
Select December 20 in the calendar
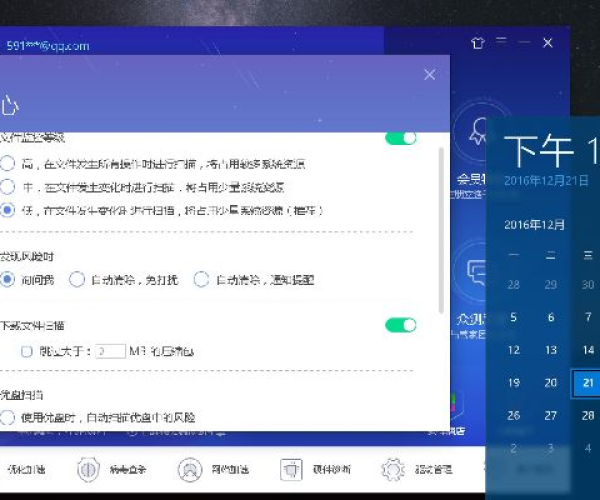pyautogui.click(x=551, y=383)
